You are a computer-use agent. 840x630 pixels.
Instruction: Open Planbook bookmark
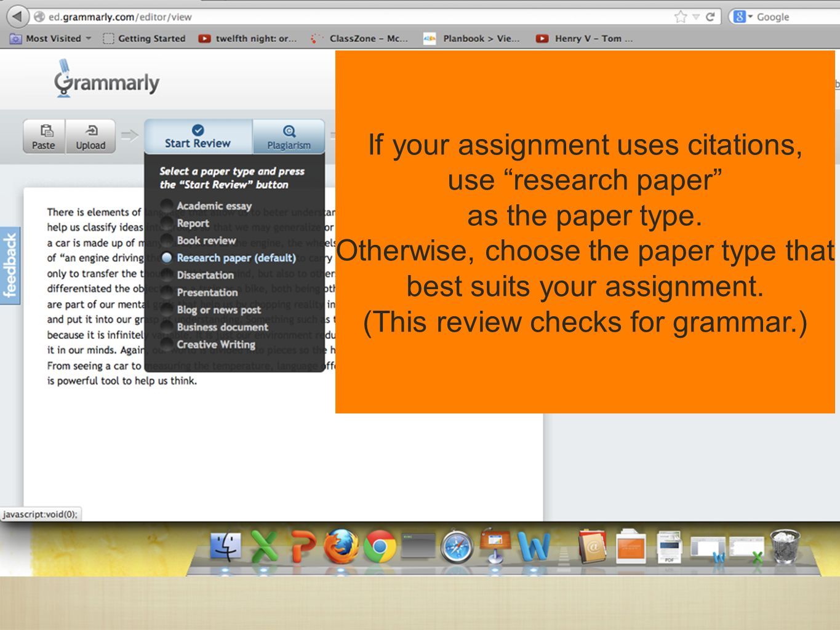coord(472,38)
